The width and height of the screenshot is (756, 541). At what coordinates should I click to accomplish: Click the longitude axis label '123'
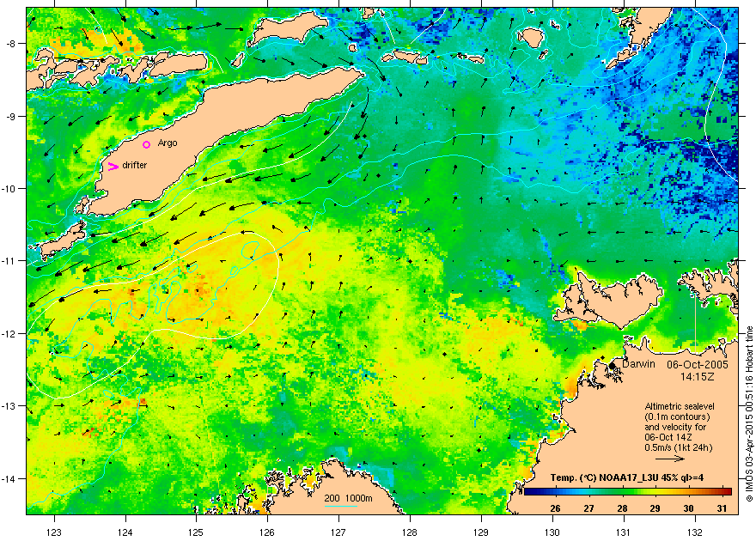coord(54,532)
